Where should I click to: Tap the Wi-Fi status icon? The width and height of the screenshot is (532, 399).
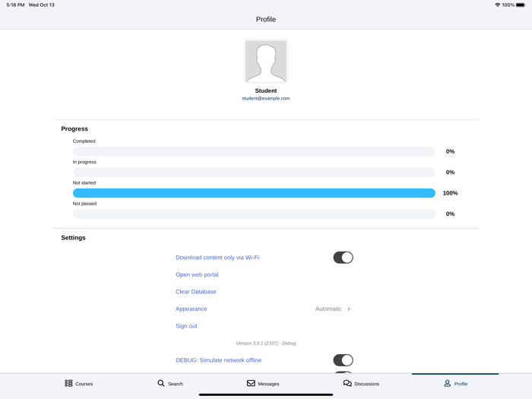(x=497, y=5)
